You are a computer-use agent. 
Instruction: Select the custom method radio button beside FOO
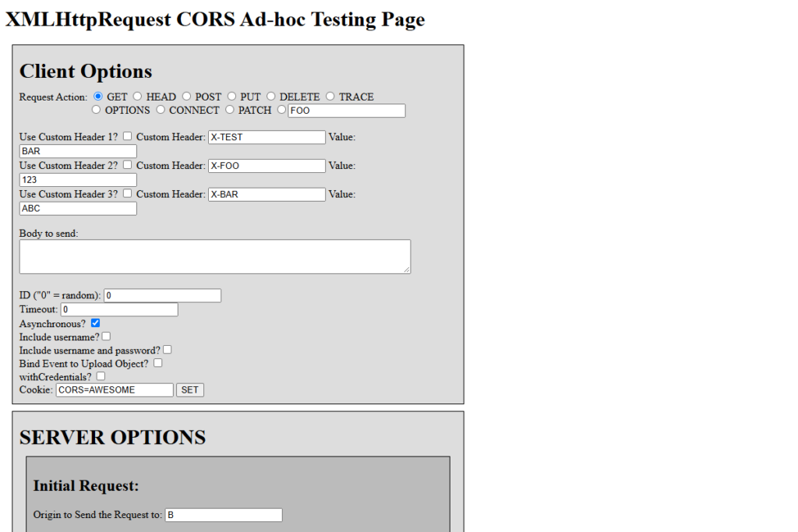coord(281,109)
